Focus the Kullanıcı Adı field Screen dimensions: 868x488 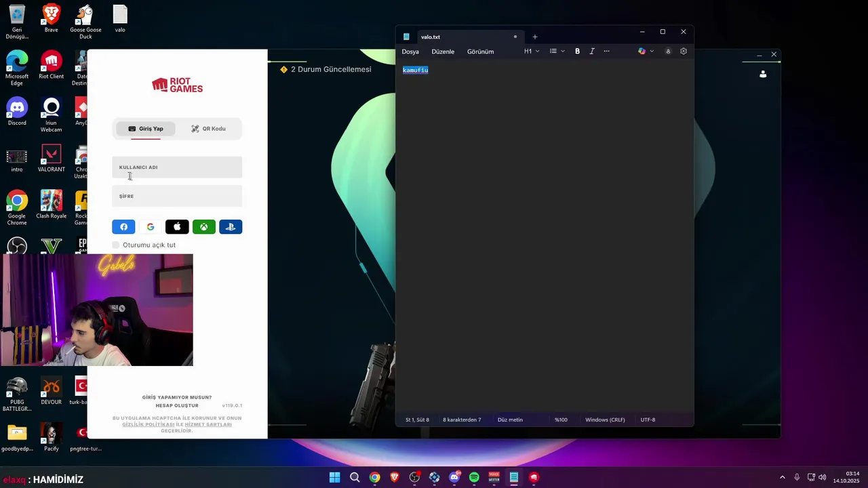pos(177,167)
